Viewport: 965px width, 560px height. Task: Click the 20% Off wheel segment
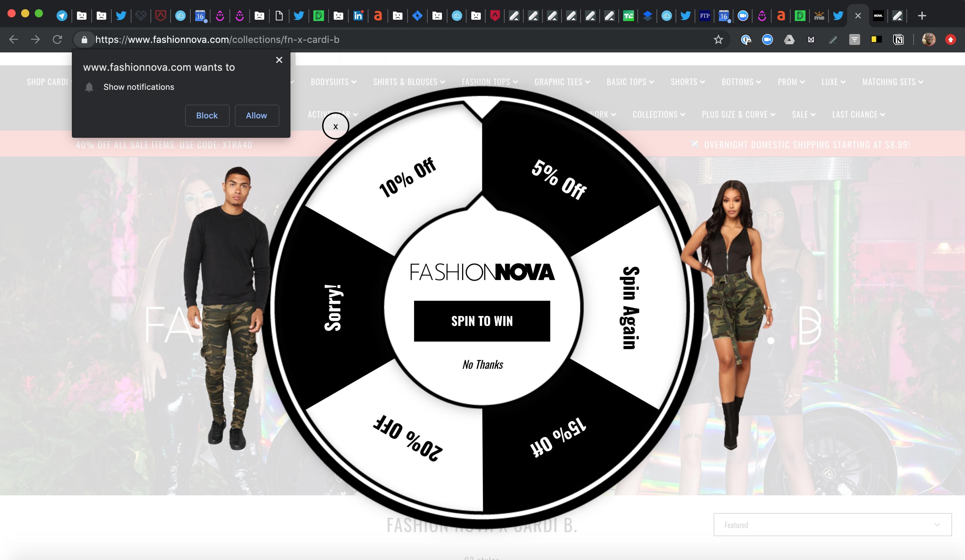click(x=408, y=438)
